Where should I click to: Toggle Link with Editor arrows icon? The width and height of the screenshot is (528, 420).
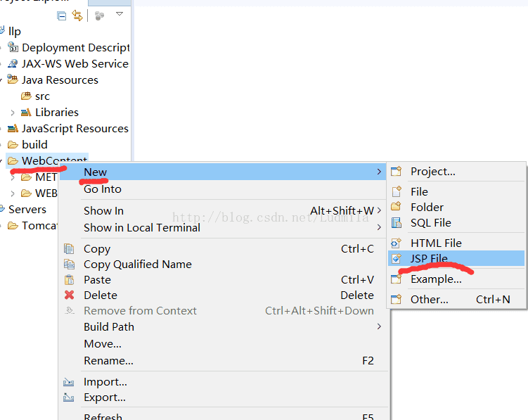tap(77, 15)
